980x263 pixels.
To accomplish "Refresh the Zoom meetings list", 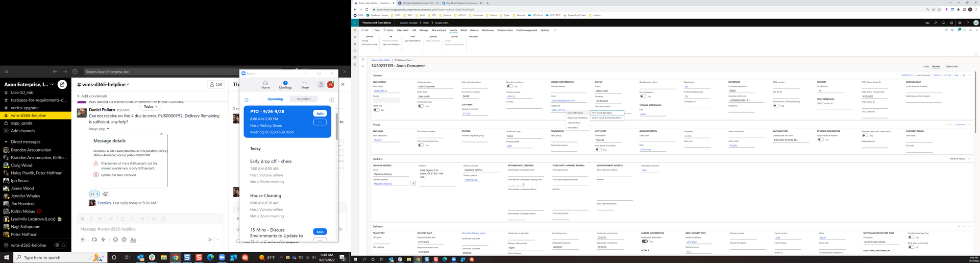I will tap(246, 99).
